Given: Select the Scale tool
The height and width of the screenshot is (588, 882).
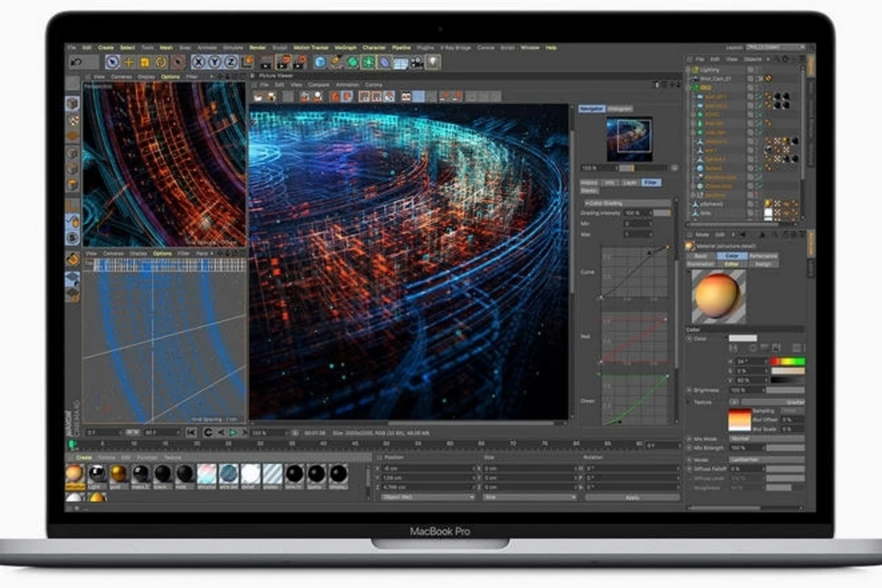Looking at the screenshot, I should tap(145, 62).
